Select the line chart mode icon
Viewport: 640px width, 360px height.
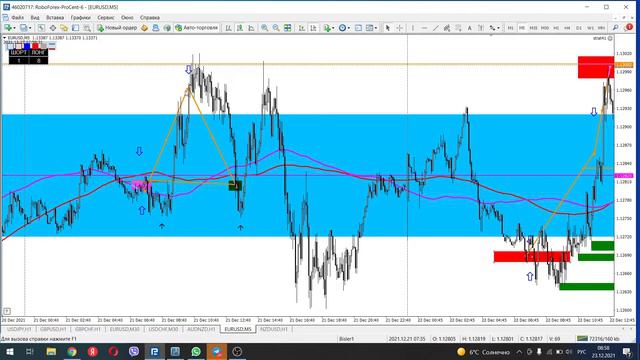(x=251, y=28)
